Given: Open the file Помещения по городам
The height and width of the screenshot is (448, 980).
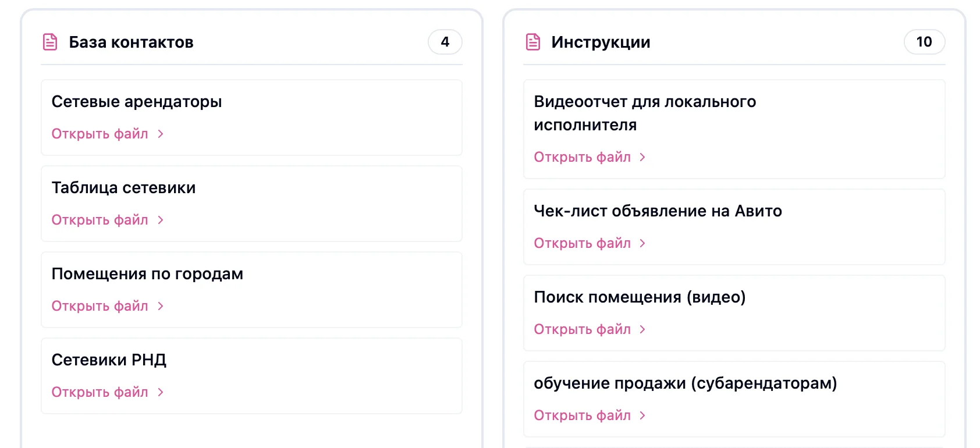Looking at the screenshot, I should [100, 306].
